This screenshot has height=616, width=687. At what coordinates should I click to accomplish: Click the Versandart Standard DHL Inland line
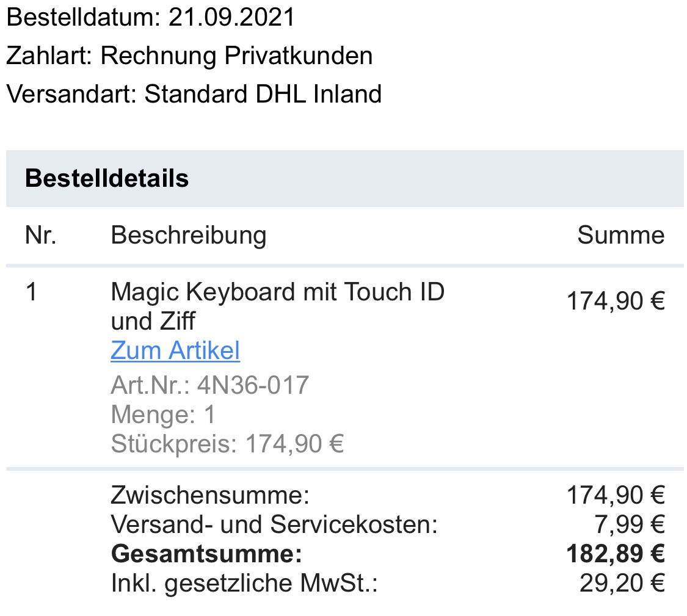coord(194,94)
